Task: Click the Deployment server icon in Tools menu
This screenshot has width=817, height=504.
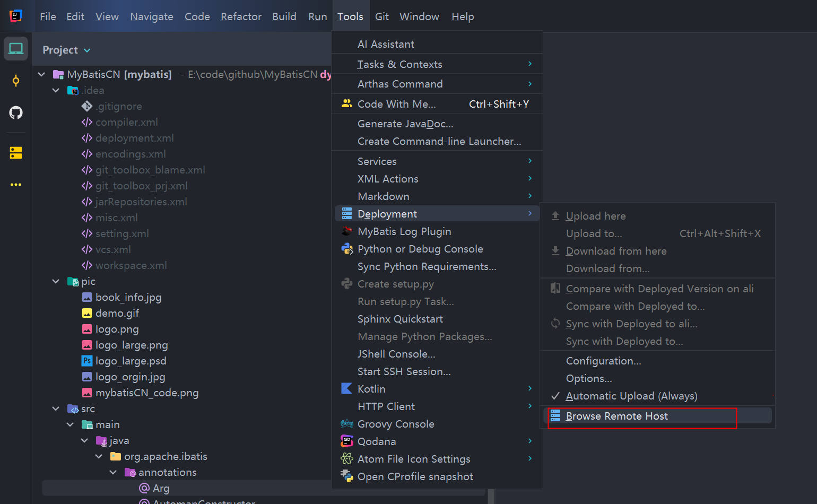Action: [x=347, y=213]
